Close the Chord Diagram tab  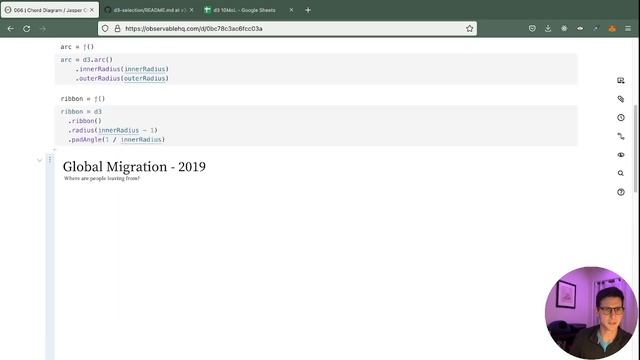tap(92, 10)
